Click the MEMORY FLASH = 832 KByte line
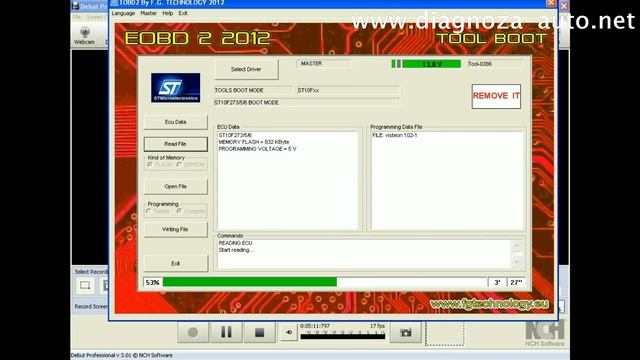 (253, 142)
